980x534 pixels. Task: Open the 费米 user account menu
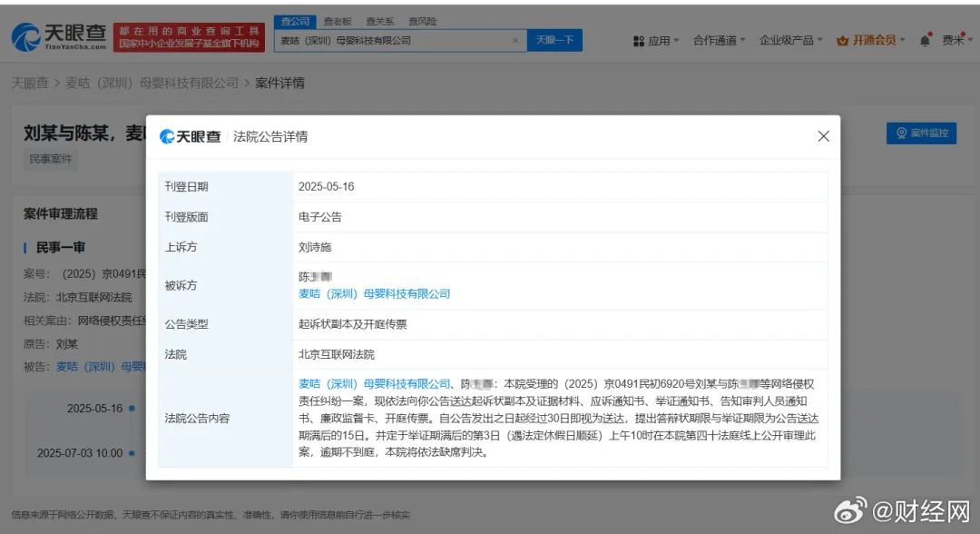click(957, 40)
